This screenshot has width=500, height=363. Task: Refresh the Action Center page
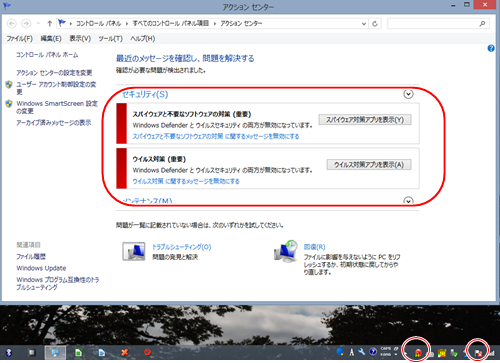tap(375, 24)
